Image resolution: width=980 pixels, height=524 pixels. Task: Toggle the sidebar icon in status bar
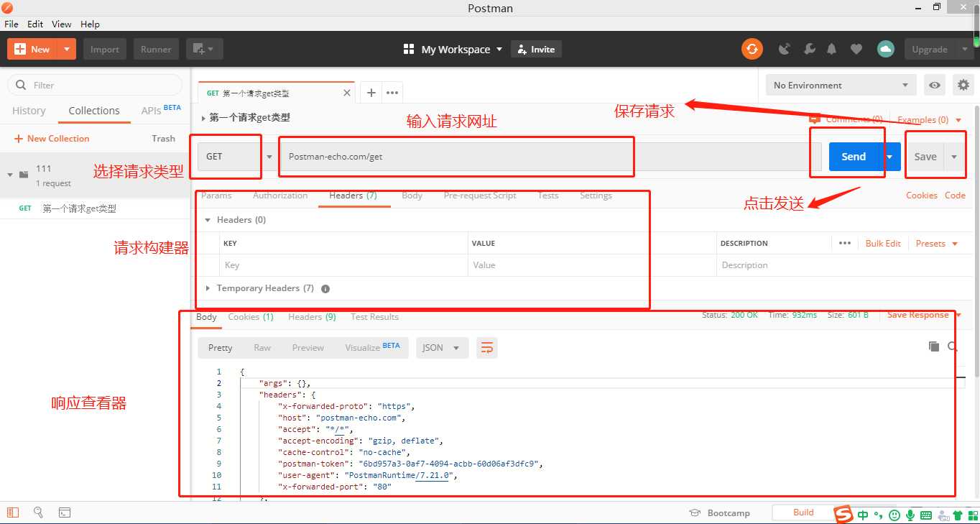point(13,512)
